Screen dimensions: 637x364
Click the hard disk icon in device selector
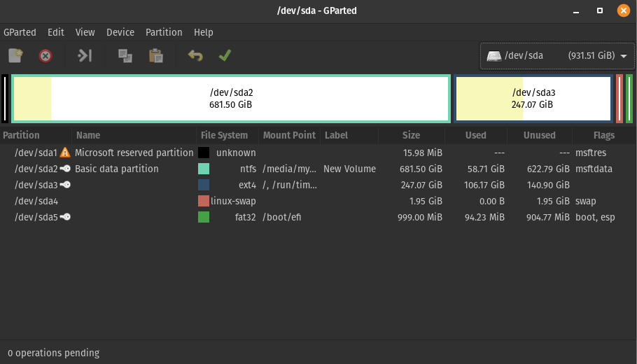click(494, 56)
